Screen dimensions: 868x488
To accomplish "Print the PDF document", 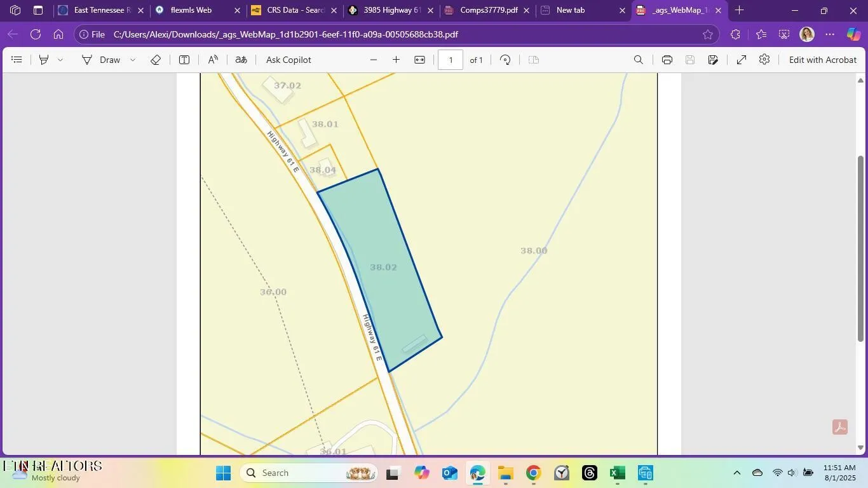I will click(x=667, y=60).
